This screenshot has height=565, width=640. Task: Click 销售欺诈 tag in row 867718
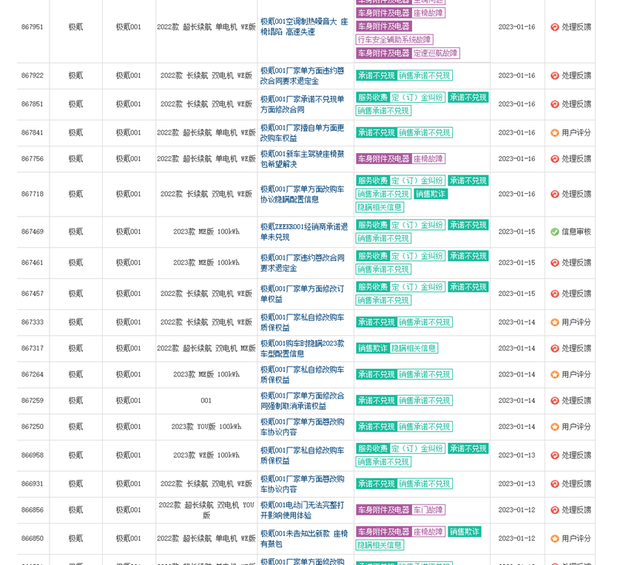(x=431, y=194)
